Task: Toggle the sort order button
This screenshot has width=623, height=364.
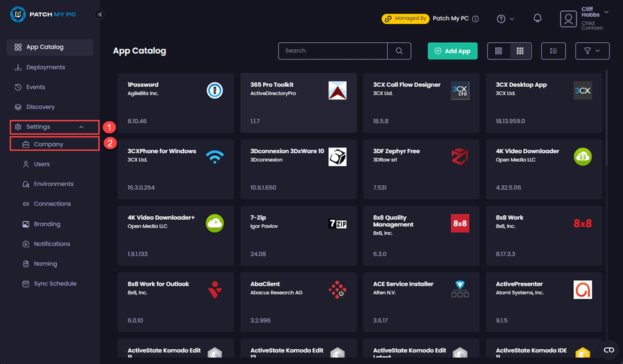Action: pyautogui.click(x=553, y=51)
